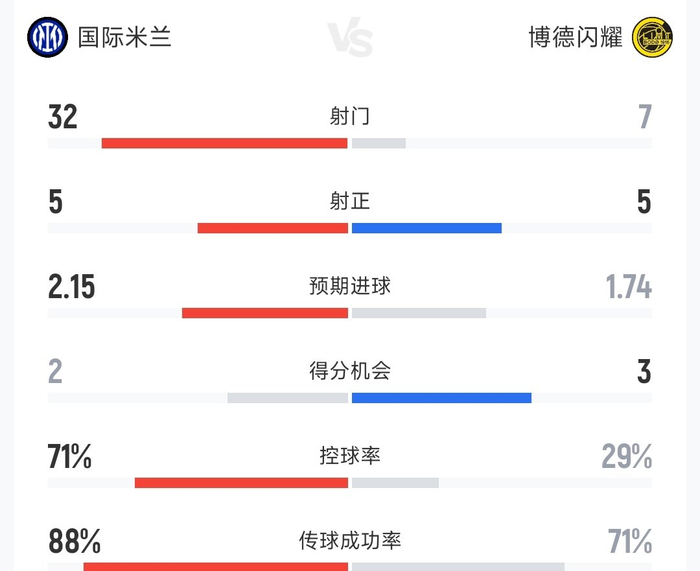Tap the 29% possession value
This screenshot has height=571, width=700.
(627, 457)
